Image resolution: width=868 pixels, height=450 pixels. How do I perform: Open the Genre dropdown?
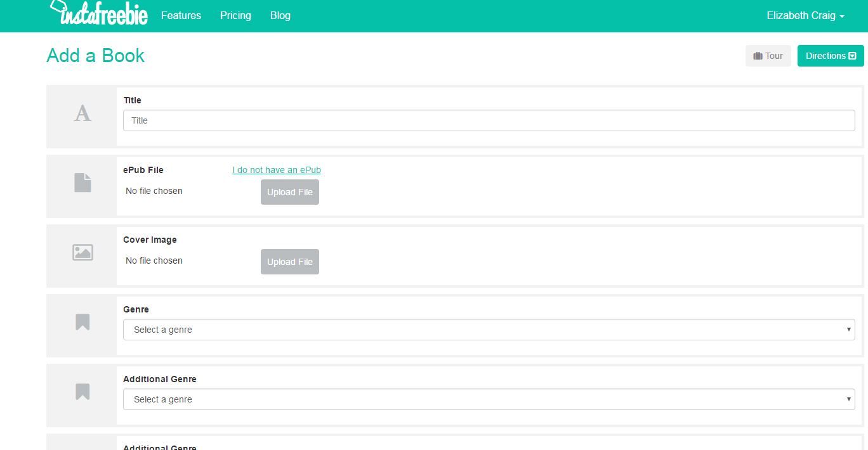point(489,330)
